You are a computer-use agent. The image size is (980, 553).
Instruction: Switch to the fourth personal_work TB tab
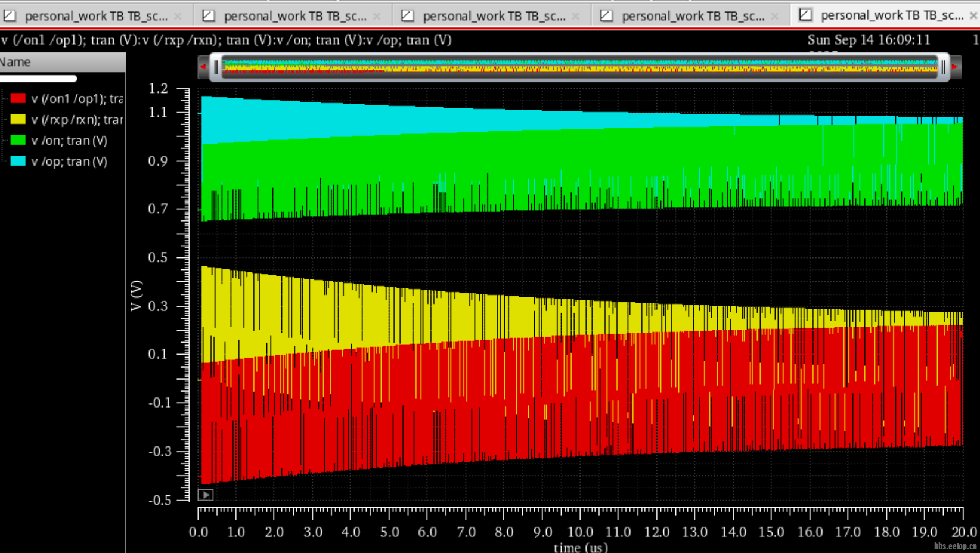click(693, 16)
